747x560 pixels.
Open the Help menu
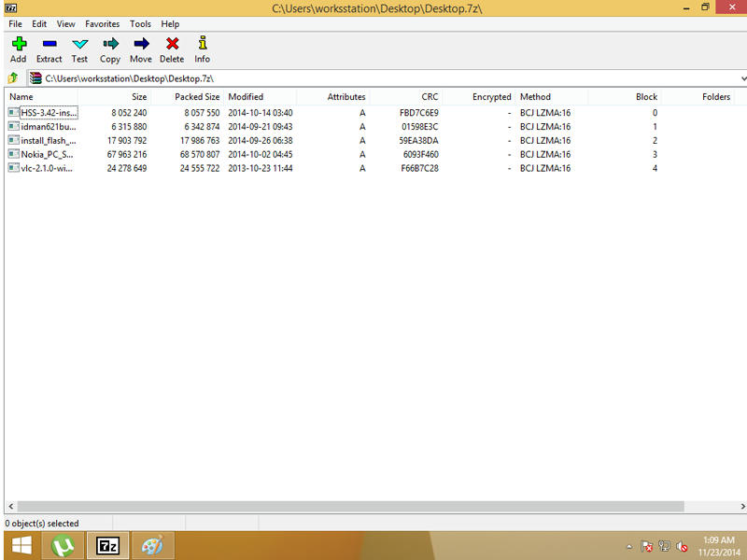[170, 24]
